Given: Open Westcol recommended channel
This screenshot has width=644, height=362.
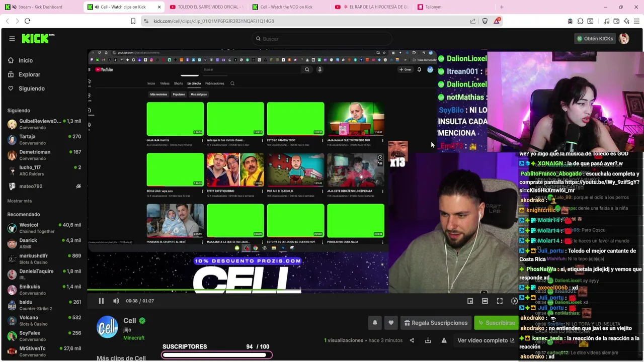Looking at the screenshot, I should point(44,228).
